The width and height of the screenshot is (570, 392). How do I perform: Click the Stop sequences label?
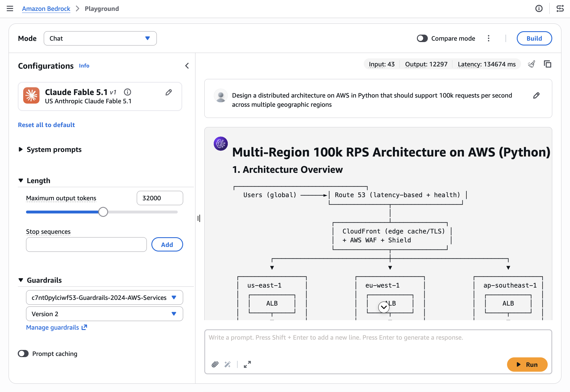tap(48, 231)
